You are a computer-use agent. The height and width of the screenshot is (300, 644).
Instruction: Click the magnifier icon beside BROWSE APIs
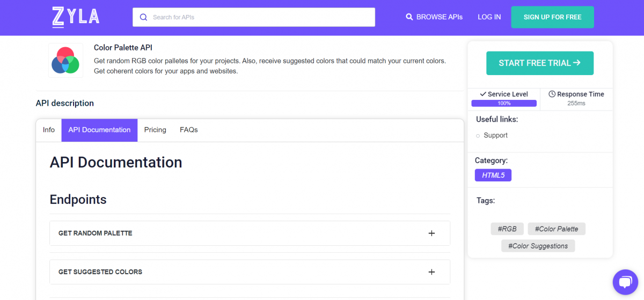[x=409, y=17]
